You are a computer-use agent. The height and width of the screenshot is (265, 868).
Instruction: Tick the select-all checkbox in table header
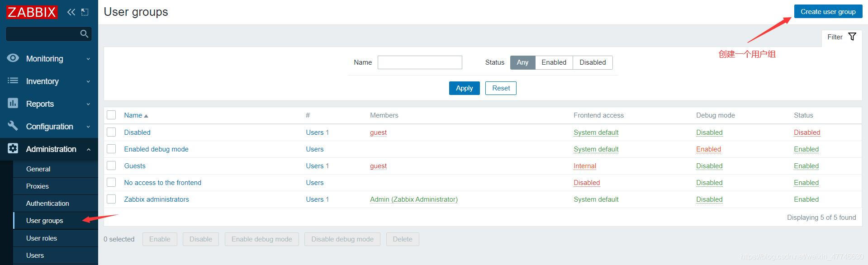(111, 115)
